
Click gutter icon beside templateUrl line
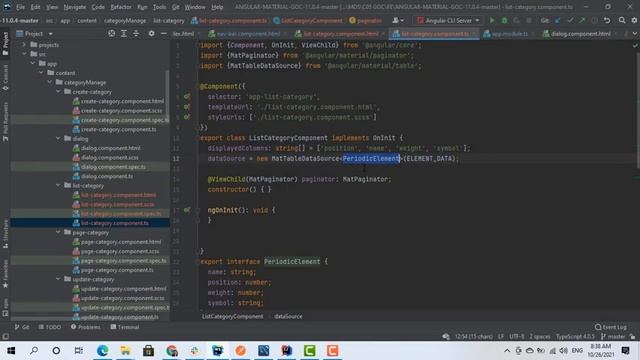click(x=187, y=107)
